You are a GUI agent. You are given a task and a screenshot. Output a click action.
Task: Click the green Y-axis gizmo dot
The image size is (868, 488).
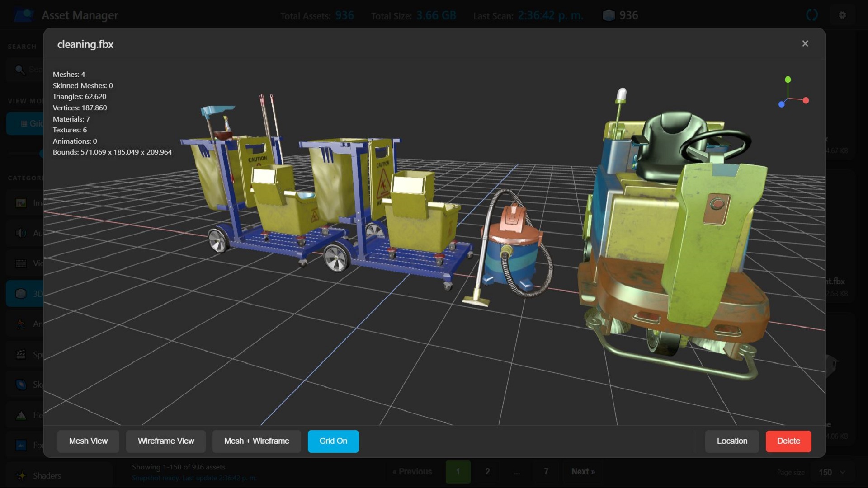pos(788,80)
